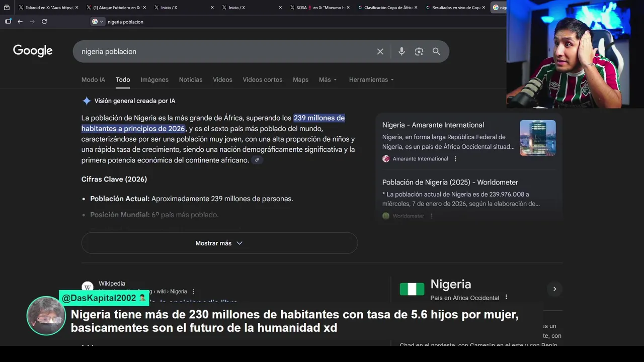Submit search with the magnifier icon
644x362 pixels.
tap(436, 51)
